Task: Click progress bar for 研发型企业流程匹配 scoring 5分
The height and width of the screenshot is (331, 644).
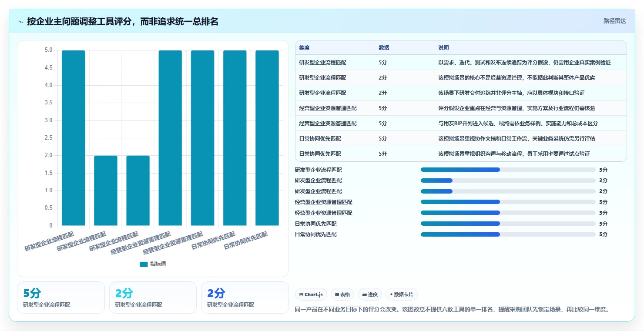Action: [x=508, y=170]
